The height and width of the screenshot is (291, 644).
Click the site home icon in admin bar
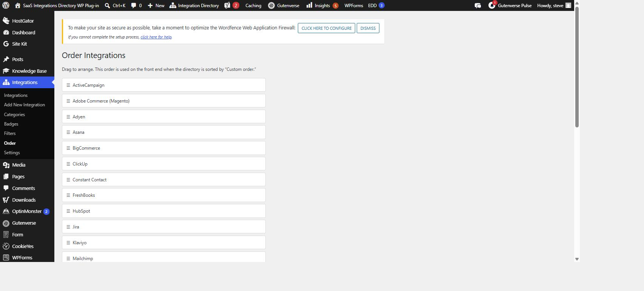click(x=18, y=5)
